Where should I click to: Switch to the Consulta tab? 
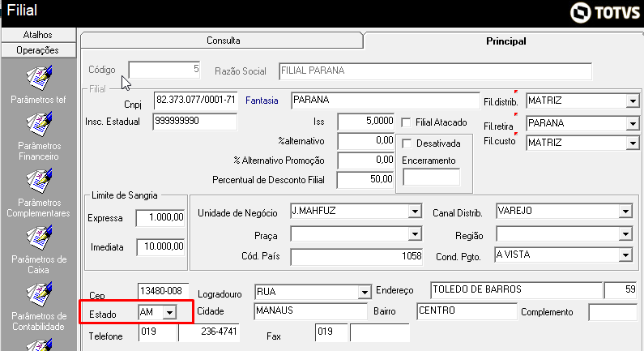tap(223, 41)
